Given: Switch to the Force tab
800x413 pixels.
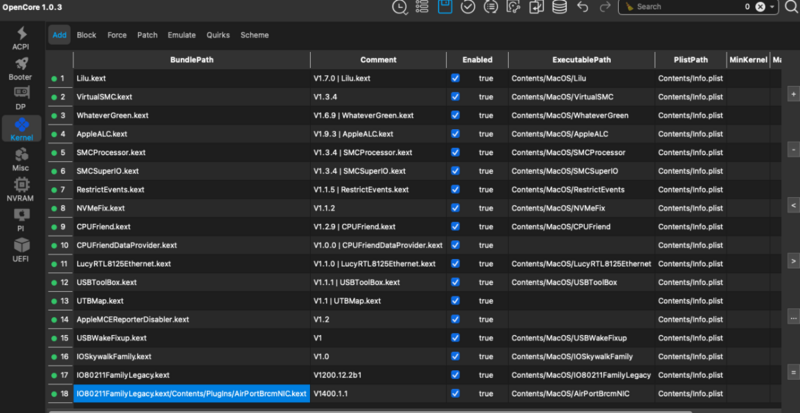Looking at the screenshot, I should click(x=117, y=35).
